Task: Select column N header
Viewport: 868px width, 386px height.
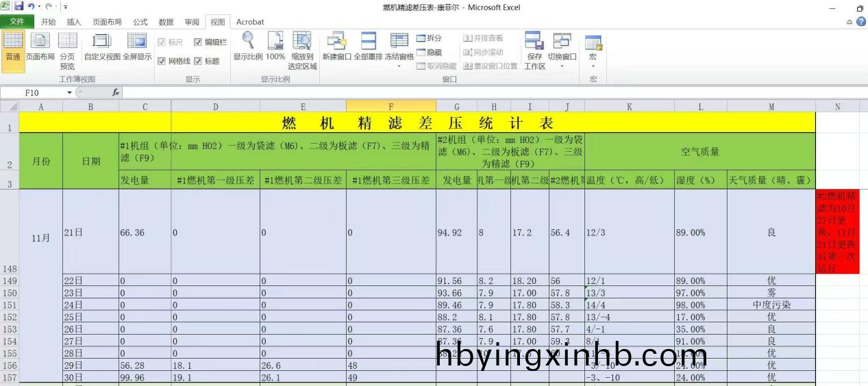Action: pos(837,107)
